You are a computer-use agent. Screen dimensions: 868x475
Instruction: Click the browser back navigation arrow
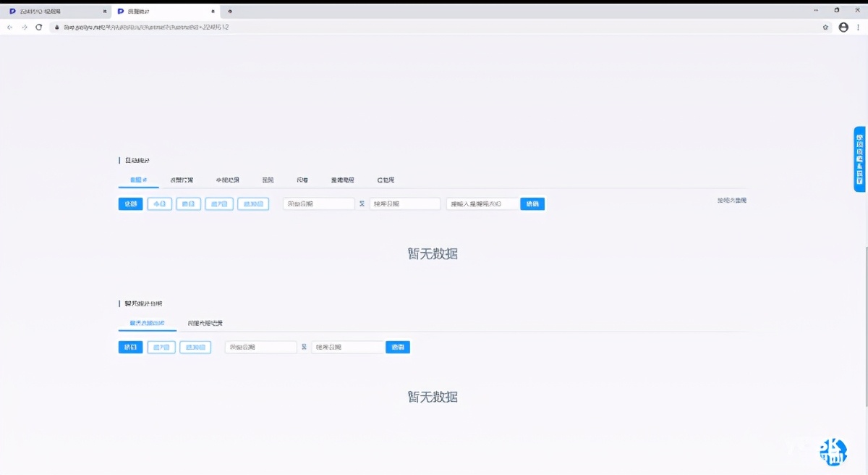pyautogui.click(x=9, y=26)
